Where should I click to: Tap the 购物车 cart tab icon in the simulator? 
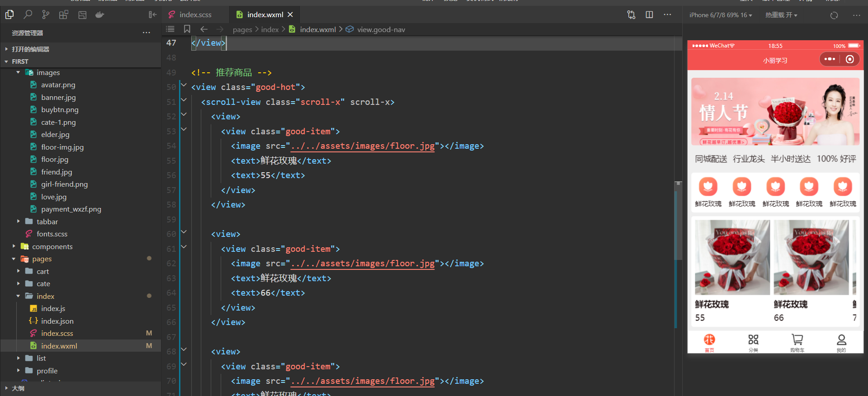(797, 339)
